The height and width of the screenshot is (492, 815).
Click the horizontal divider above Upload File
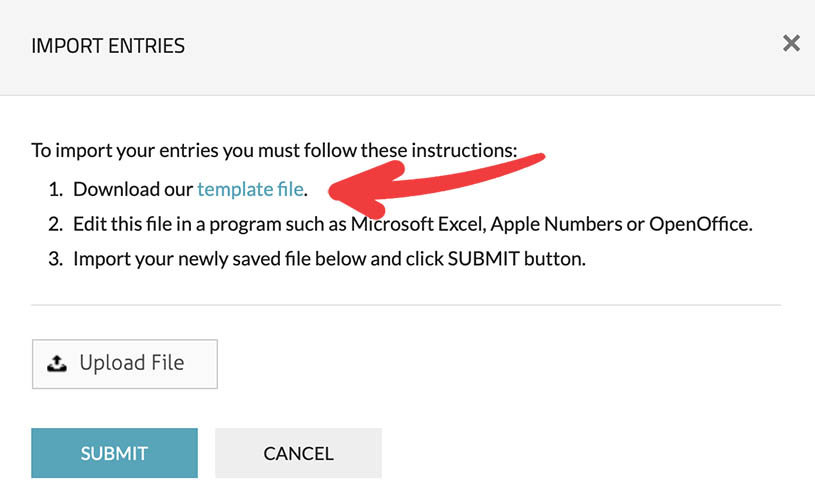click(406, 304)
